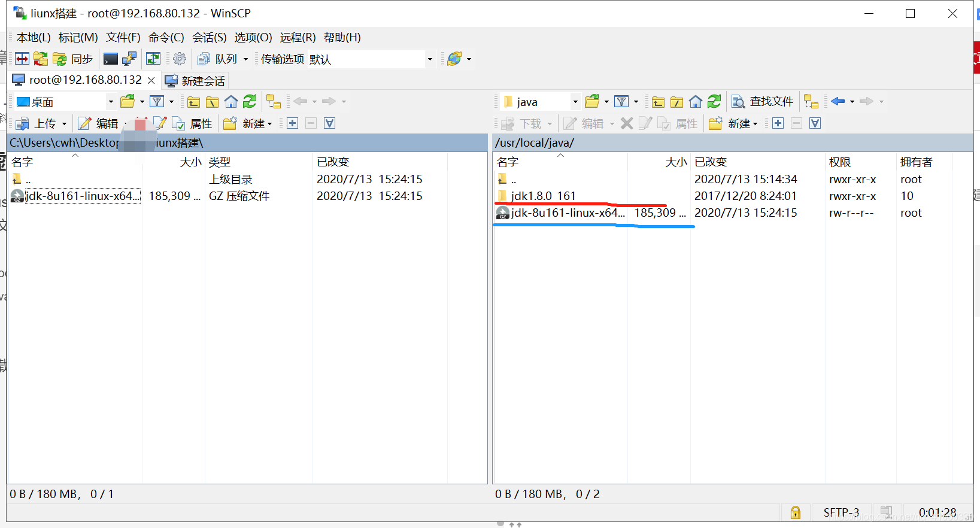Click the lock icon in status bar

(x=795, y=512)
